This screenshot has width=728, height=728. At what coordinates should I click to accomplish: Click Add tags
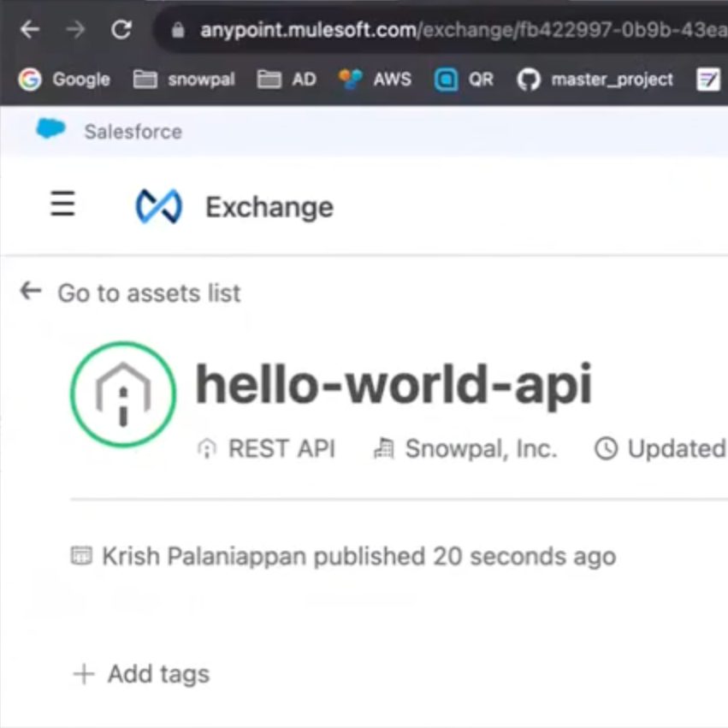159,674
